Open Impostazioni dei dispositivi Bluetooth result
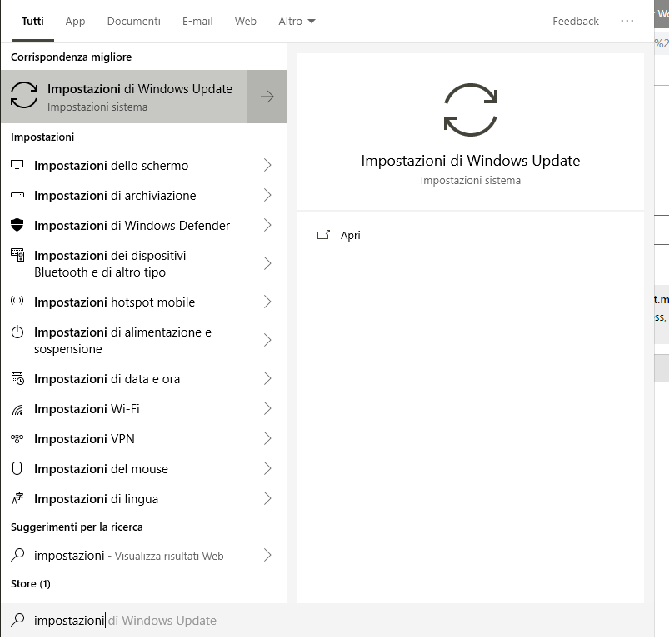The width and height of the screenshot is (669, 644). pos(144,263)
